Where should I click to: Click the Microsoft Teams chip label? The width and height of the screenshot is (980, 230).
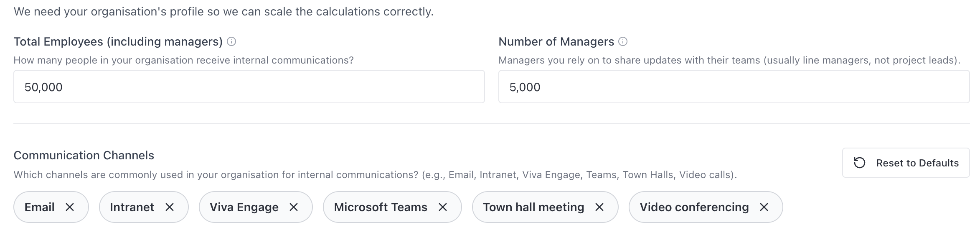[x=381, y=207]
